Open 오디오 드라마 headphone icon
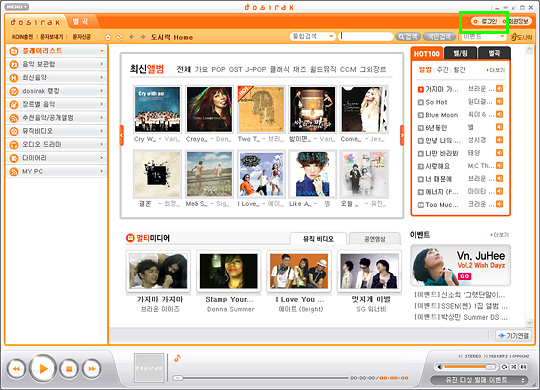540x390 pixels. [x=14, y=145]
